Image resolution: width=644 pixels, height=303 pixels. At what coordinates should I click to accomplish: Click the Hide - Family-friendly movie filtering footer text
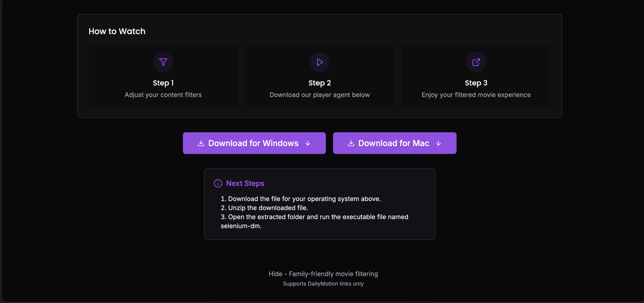point(323,274)
